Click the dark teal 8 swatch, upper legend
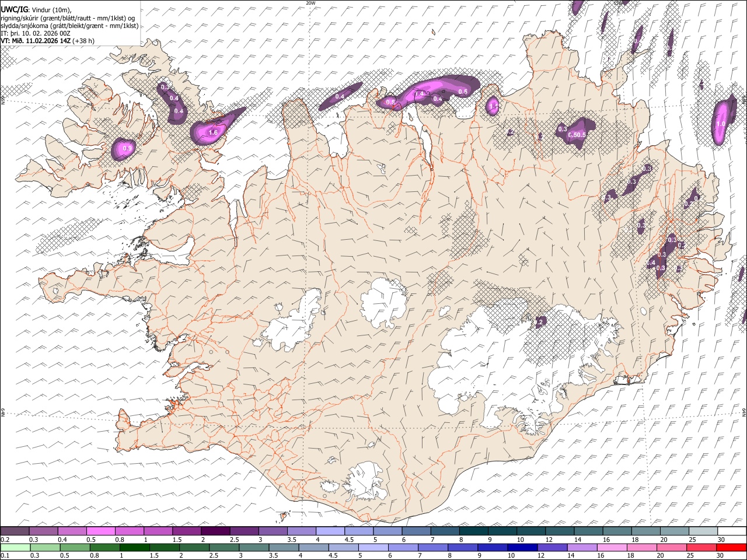The image size is (747, 560). pos(473,531)
